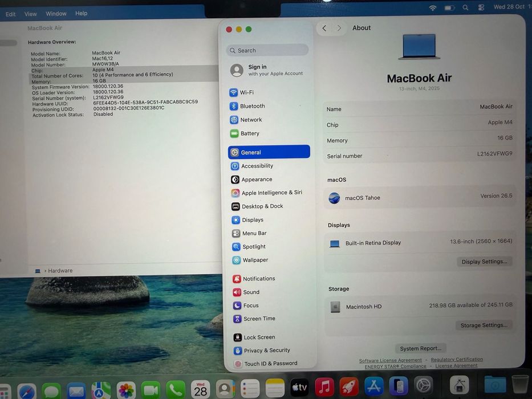Select the Chip row in System Information
532x399 pixels.
(x=124, y=70)
